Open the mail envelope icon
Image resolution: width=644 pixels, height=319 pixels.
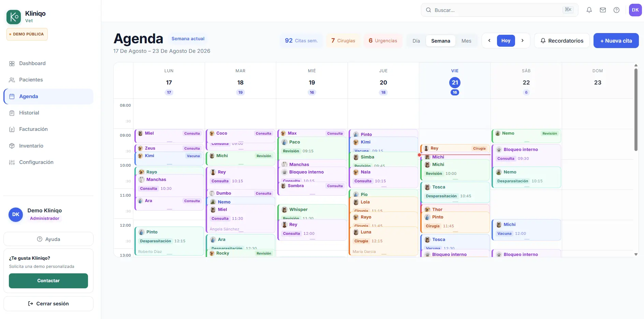(x=603, y=10)
